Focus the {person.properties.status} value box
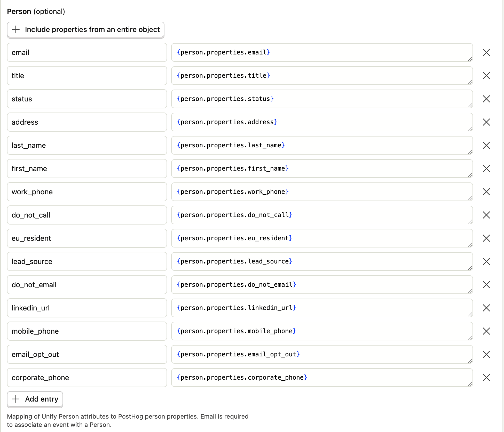 pyautogui.click(x=322, y=99)
